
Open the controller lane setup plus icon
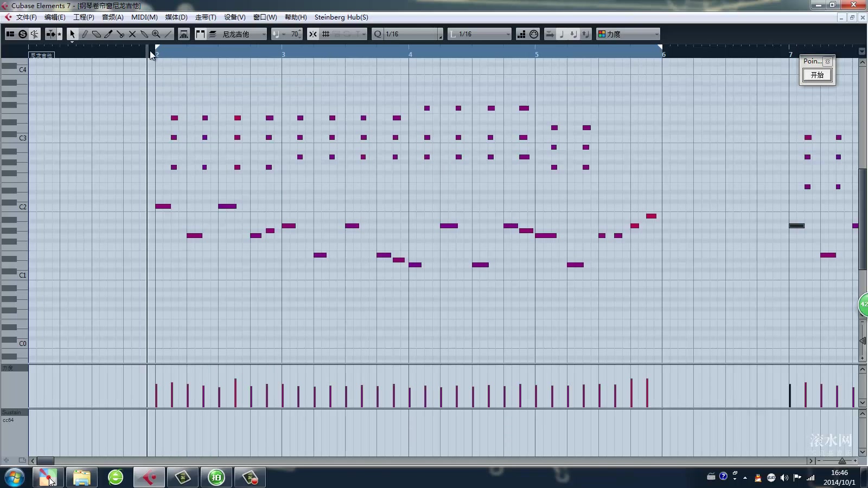(x=6, y=460)
